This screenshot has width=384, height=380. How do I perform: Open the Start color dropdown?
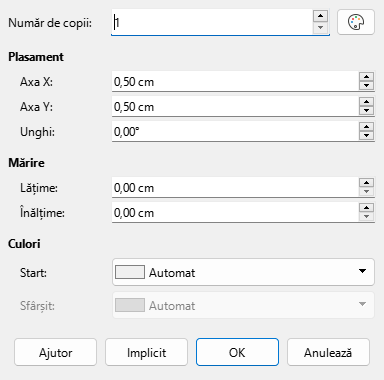[x=243, y=272]
